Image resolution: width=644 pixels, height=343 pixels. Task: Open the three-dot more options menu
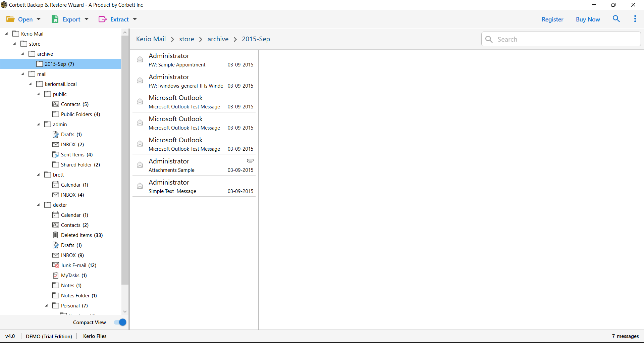click(x=635, y=19)
